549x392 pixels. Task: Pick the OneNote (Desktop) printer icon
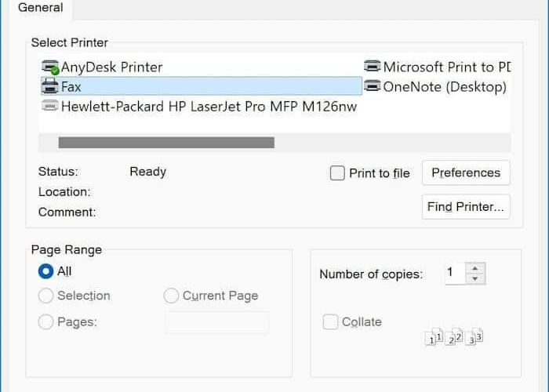pyautogui.click(x=373, y=85)
